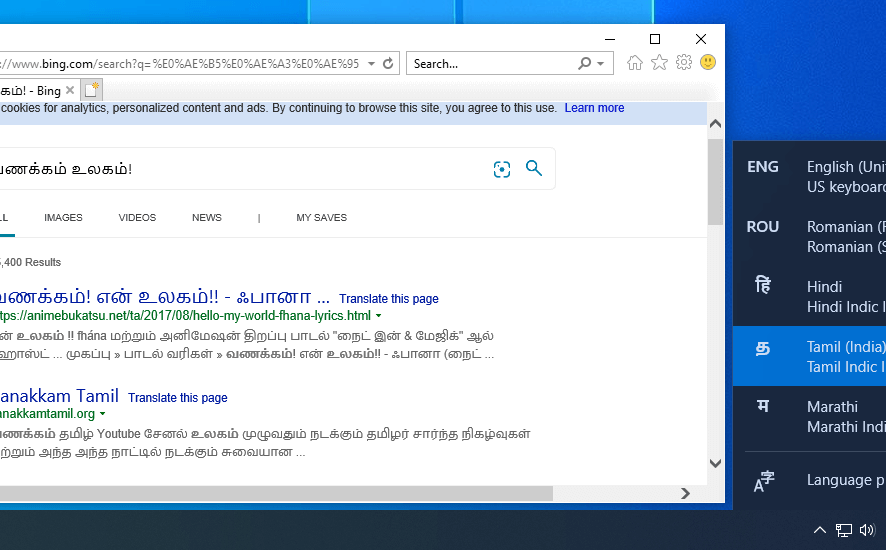886x550 pixels.
Task: Click the Bing search magnifier button
Action: coord(534,168)
